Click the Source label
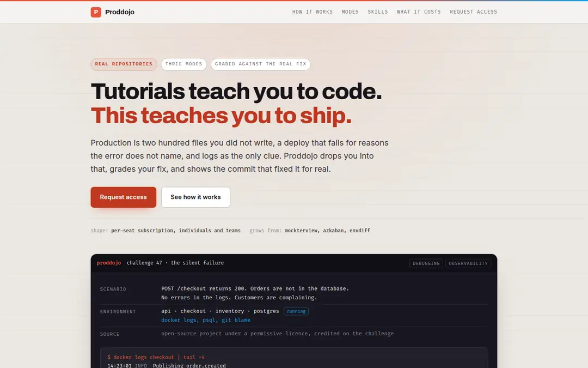This screenshot has height=368, width=588. 109,334
